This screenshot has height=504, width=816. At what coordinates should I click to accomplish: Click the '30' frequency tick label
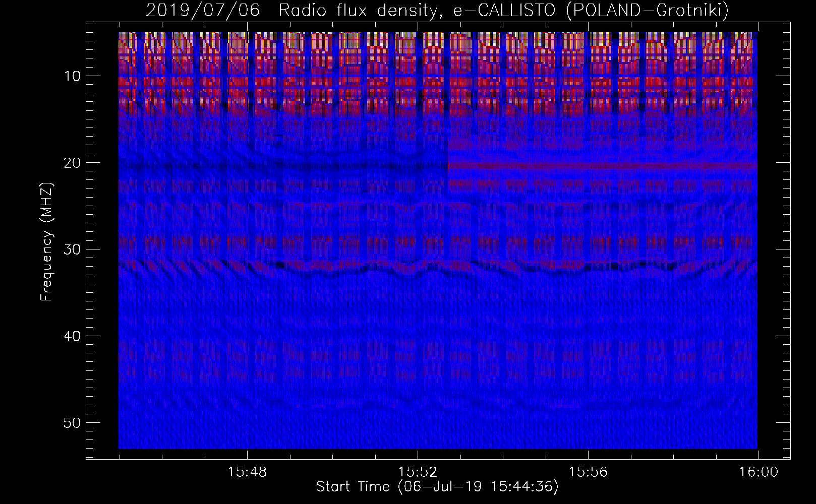[73, 249]
